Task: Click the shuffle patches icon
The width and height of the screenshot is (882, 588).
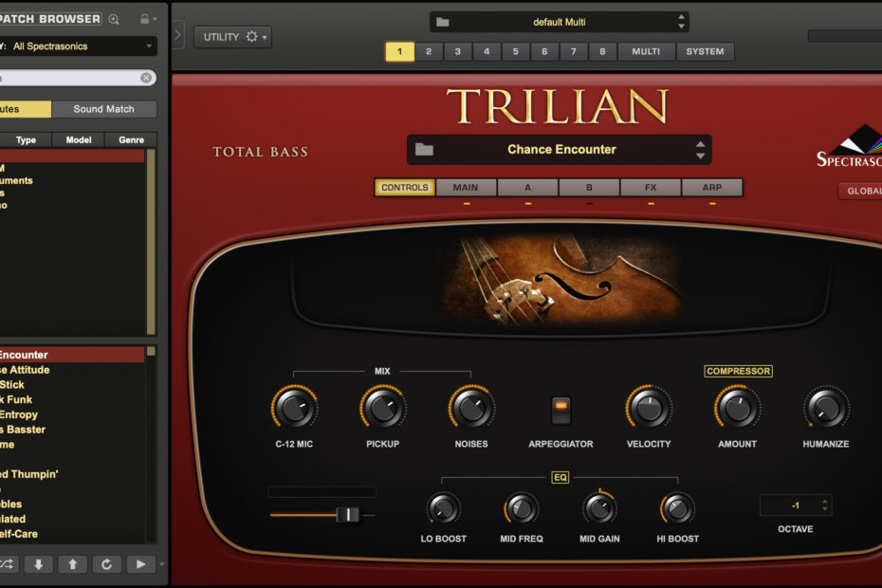Action: pyautogui.click(x=7, y=563)
